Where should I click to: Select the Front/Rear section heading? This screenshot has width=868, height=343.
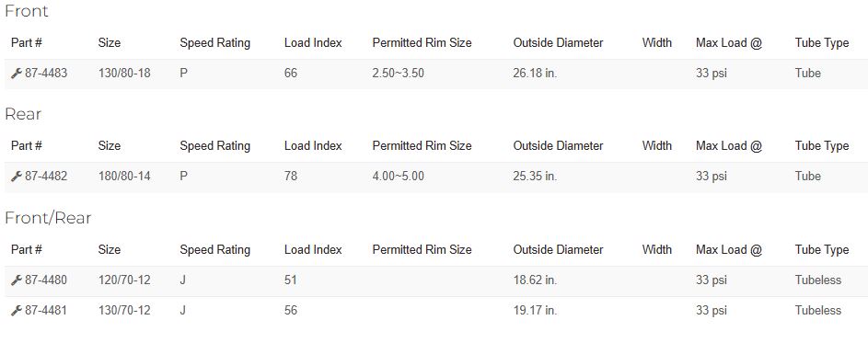(x=48, y=218)
